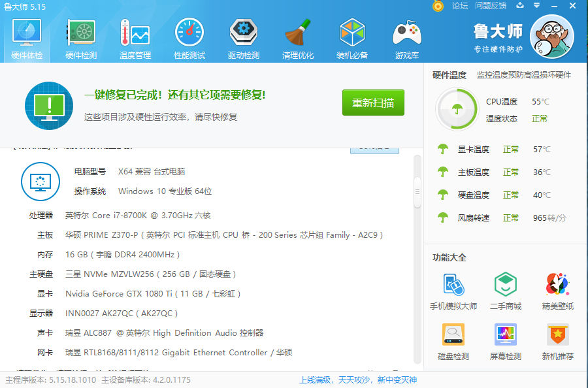Go to 性能测试 performance test
This screenshot has height=388, width=588.
click(x=189, y=39)
